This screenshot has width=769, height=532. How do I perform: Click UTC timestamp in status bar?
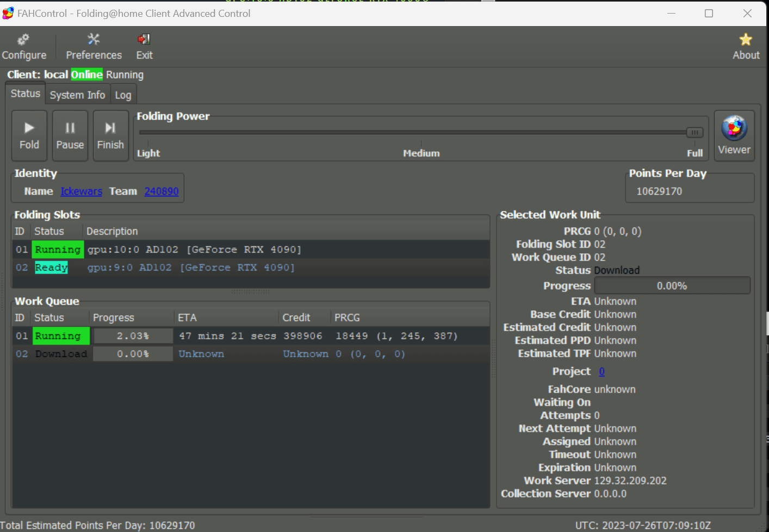pos(643,525)
